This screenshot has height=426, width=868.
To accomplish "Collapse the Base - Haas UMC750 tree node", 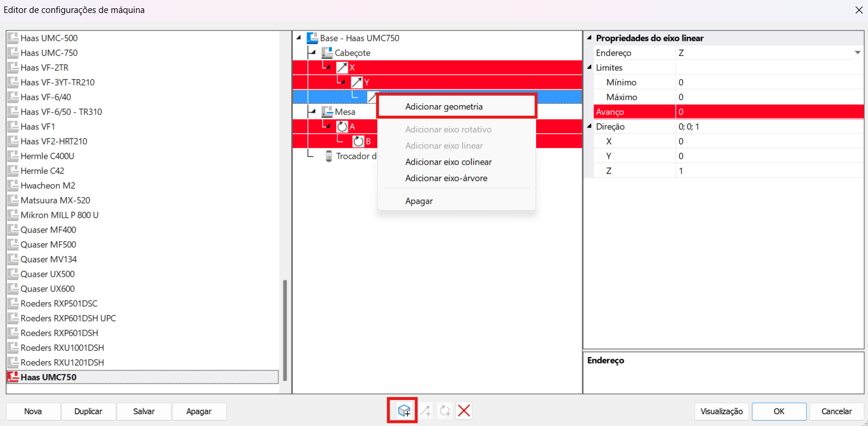I will [299, 38].
